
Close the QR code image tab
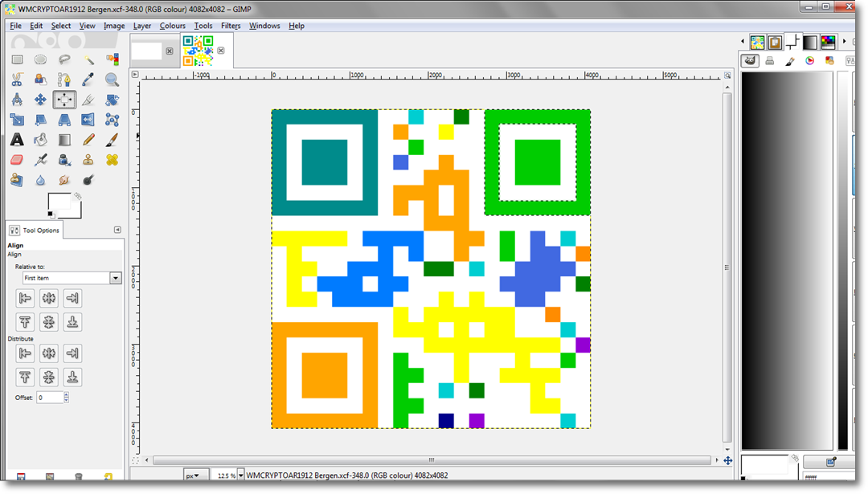(221, 51)
